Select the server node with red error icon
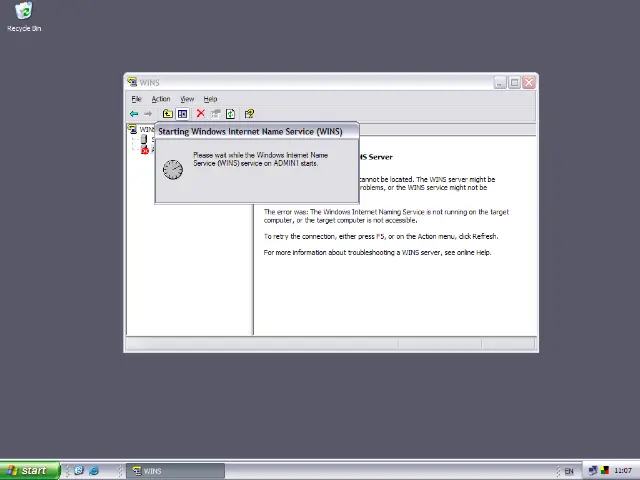Screen dimensions: 640x480 tap(145, 150)
